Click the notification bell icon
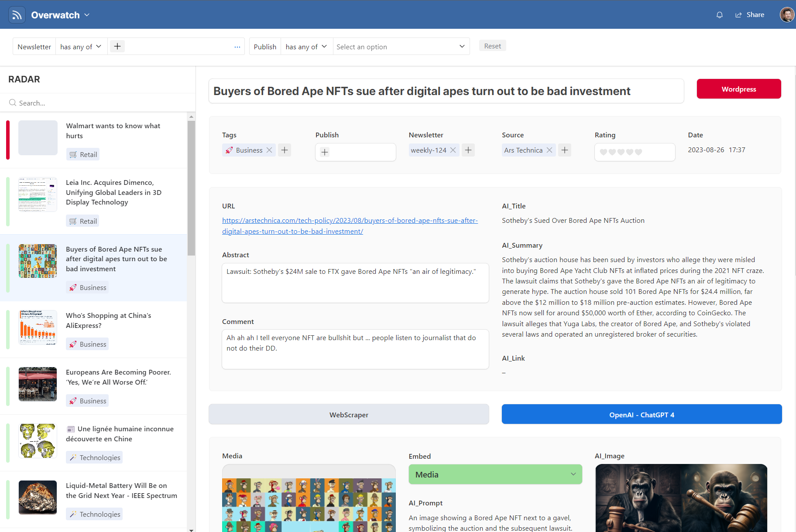The width and height of the screenshot is (796, 532). pyautogui.click(x=719, y=15)
